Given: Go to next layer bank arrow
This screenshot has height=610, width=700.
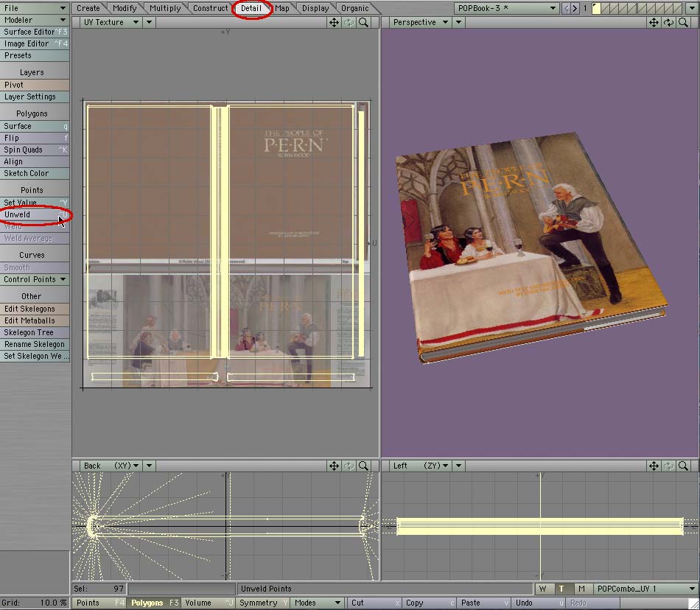Looking at the screenshot, I should point(575,8).
